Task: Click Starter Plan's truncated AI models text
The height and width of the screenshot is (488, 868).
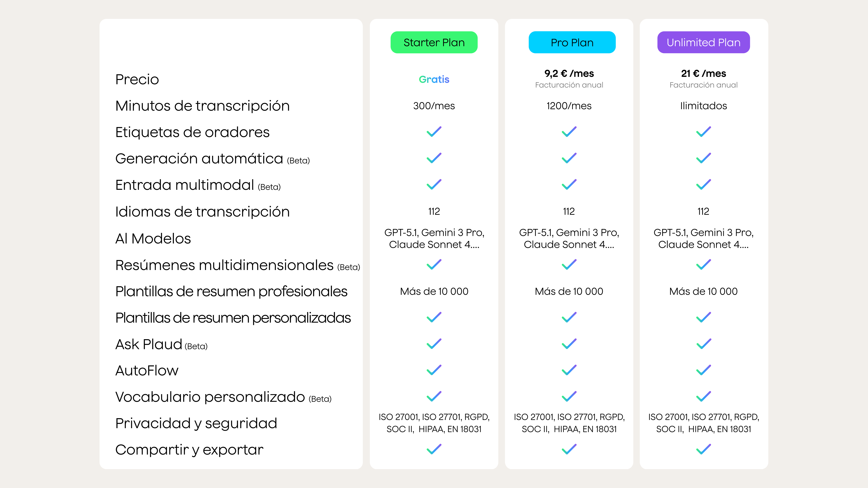Action: [434, 238]
